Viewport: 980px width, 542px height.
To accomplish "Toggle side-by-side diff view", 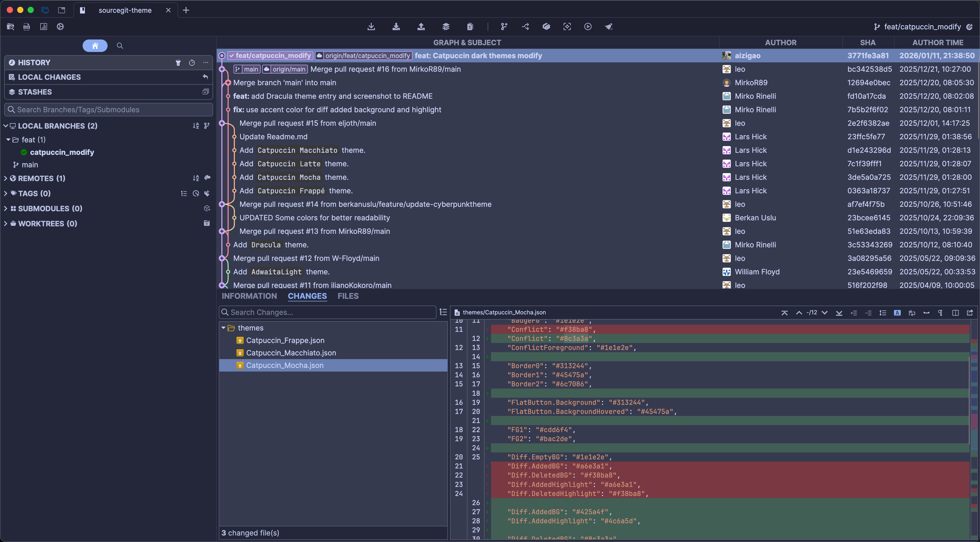I will tap(955, 313).
